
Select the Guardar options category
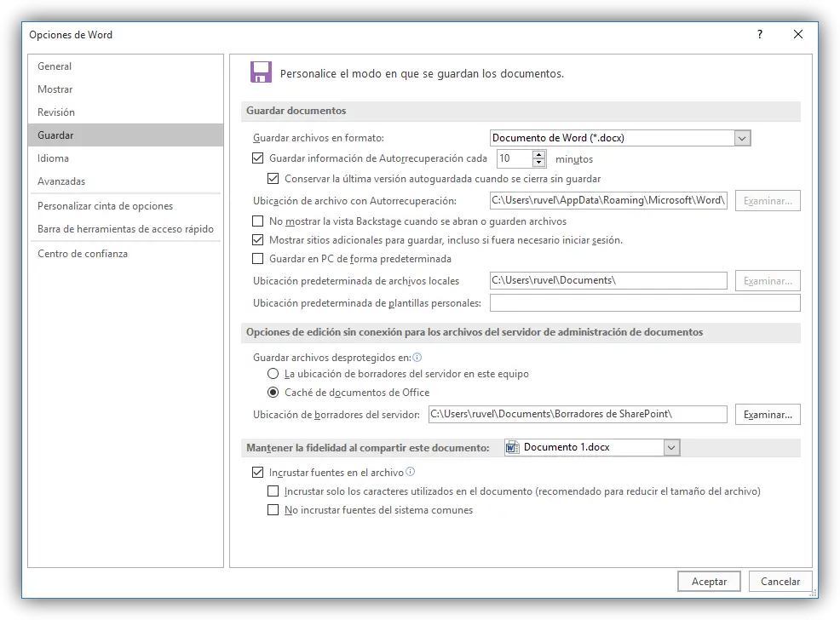coord(125,135)
